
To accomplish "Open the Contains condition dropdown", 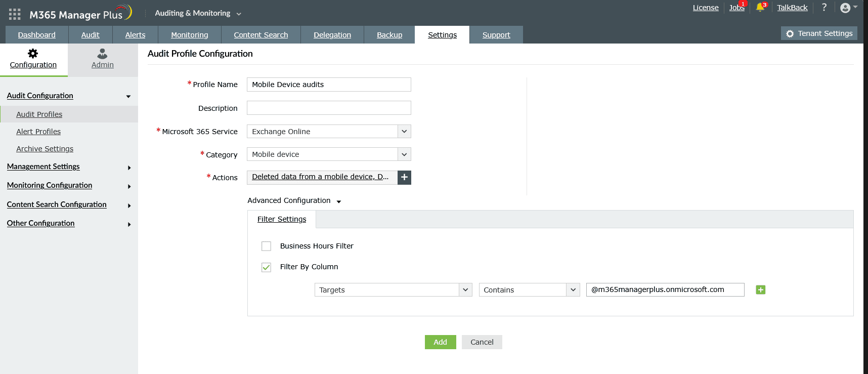I will [529, 289].
